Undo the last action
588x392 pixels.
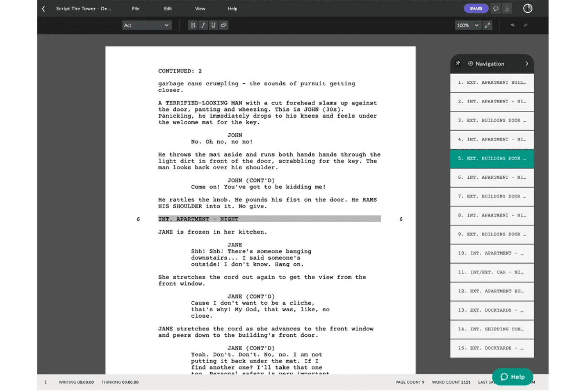(x=513, y=25)
